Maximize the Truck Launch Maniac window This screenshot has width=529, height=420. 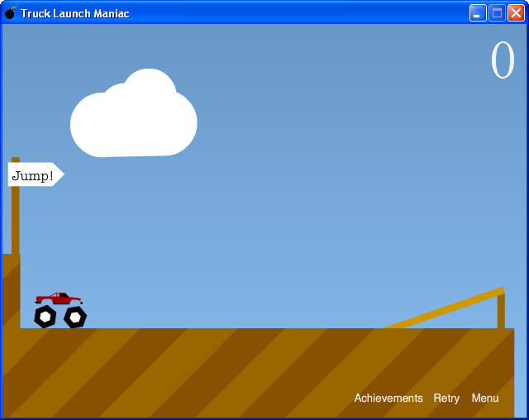click(497, 13)
